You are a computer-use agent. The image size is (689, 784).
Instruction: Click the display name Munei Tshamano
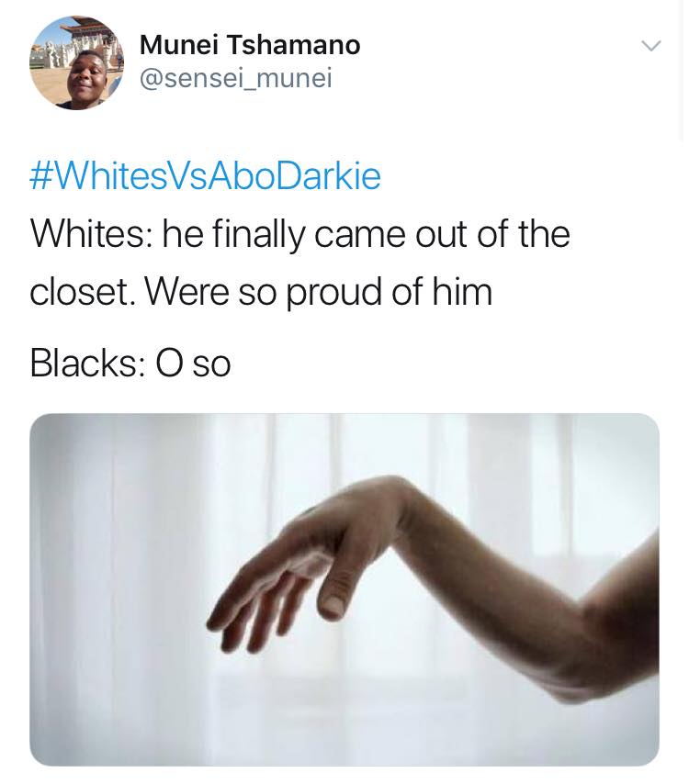point(250,45)
